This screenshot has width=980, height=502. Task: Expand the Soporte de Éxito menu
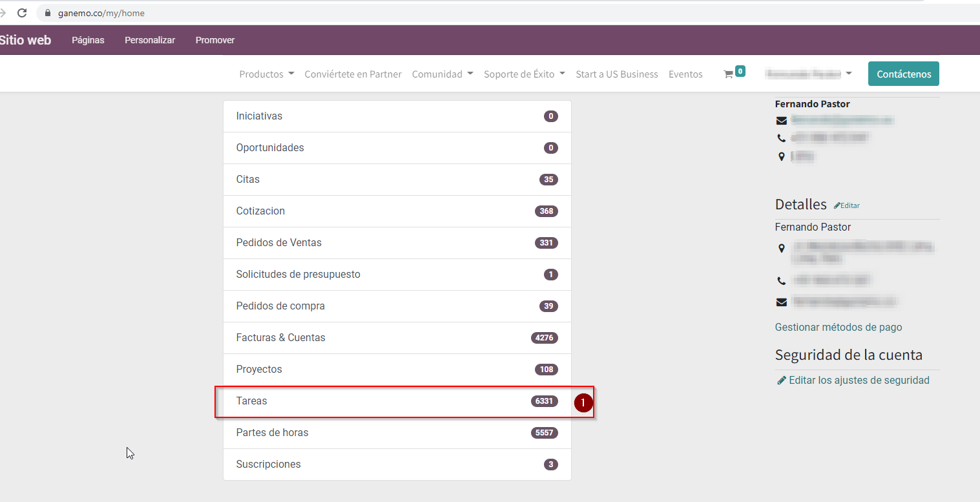[524, 74]
